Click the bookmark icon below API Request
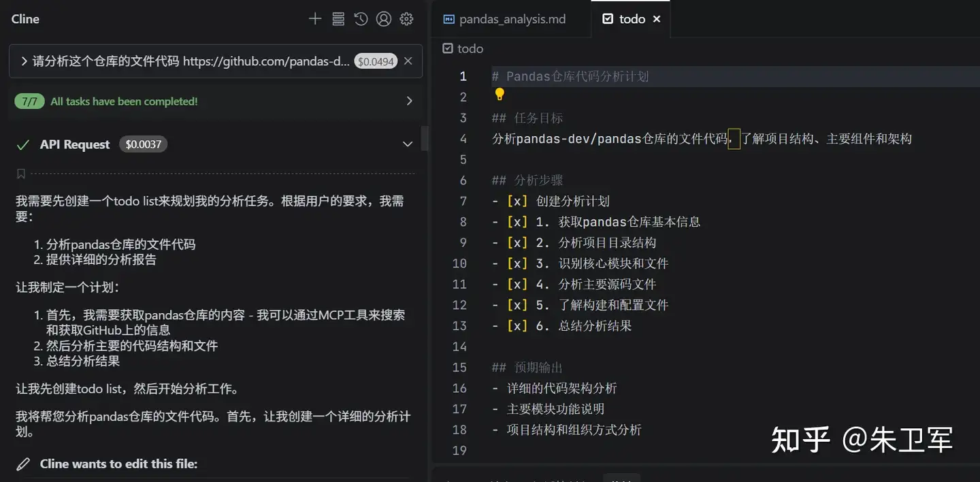The image size is (980, 482). (21, 174)
